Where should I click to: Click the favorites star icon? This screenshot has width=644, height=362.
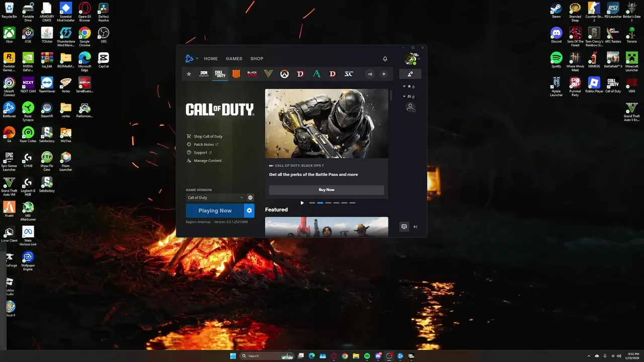[189, 74]
